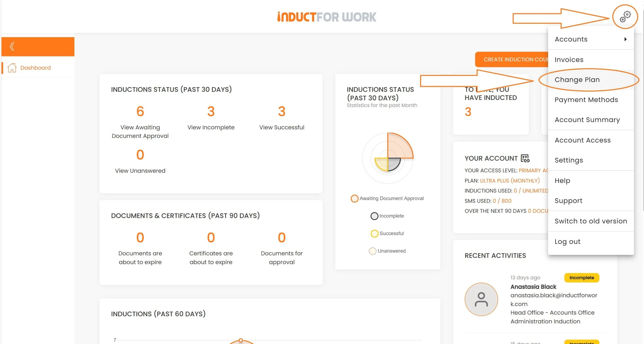Toggle Awaiting Document Approval legend marker
This screenshot has height=344, width=644.
(x=354, y=199)
